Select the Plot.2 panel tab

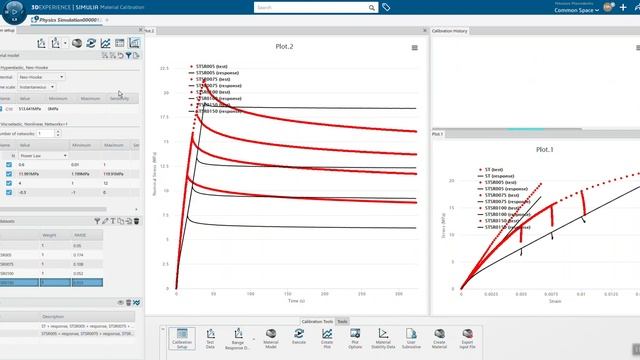tap(150, 31)
